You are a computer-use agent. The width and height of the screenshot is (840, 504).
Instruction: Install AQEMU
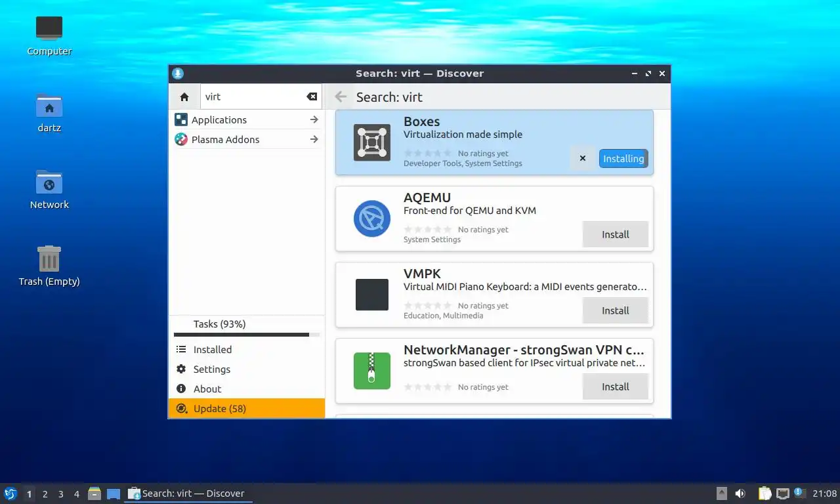(616, 234)
